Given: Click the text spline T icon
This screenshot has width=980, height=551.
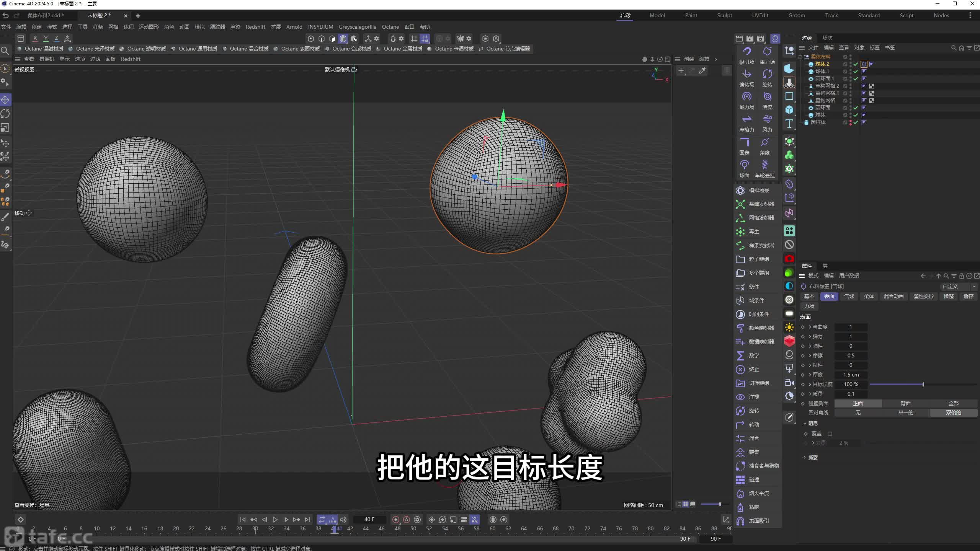Looking at the screenshot, I should click(x=789, y=124).
